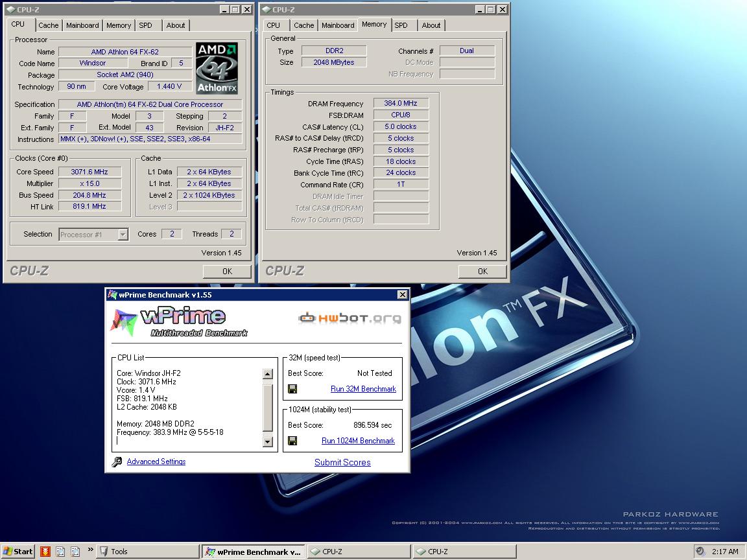
Task: Click the 1024M best score 896.594 sec
Action: pos(373,425)
